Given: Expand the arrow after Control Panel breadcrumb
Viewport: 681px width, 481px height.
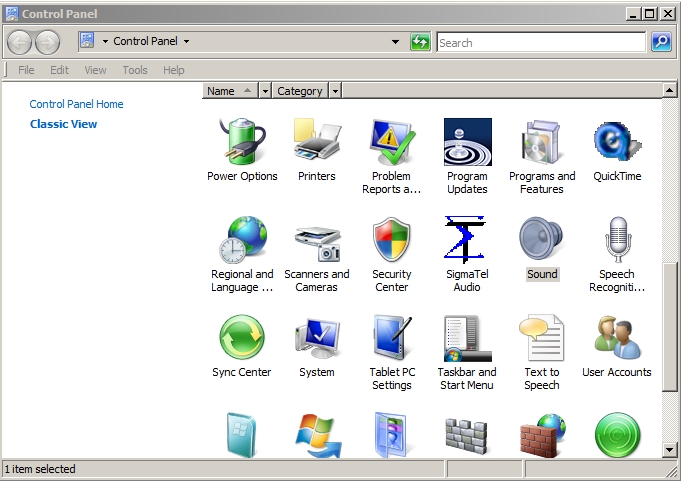Looking at the screenshot, I should [186, 42].
